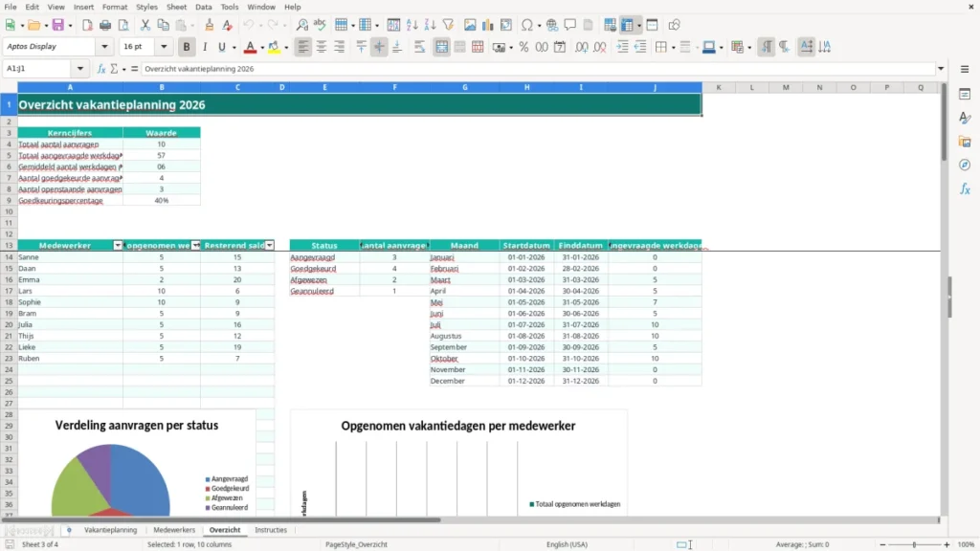
Task: Click the zoom out minus button
Action: click(882, 544)
